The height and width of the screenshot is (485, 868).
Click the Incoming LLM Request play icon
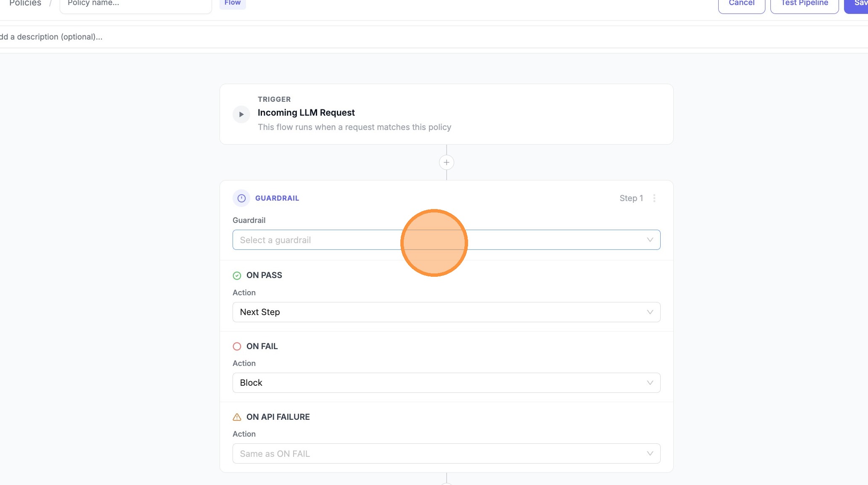tap(241, 114)
